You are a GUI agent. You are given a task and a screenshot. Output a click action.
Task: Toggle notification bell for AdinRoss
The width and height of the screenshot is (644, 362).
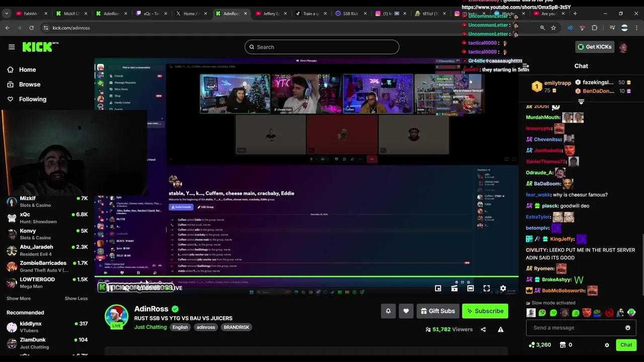[x=388, y=311]
